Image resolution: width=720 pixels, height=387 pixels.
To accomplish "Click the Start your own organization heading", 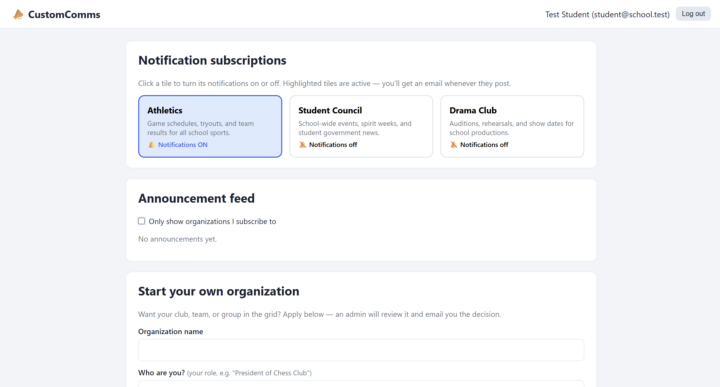I will coord(219,292).
